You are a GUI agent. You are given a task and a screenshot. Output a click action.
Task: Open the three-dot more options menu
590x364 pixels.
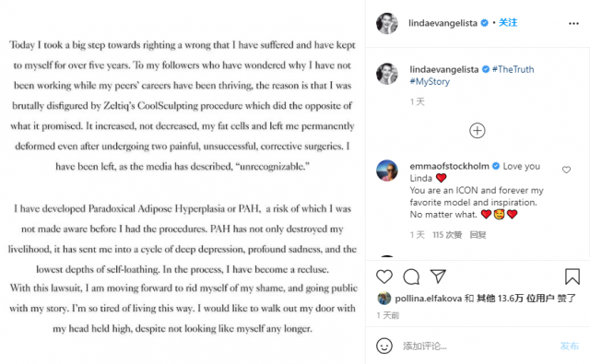[573, 23]
